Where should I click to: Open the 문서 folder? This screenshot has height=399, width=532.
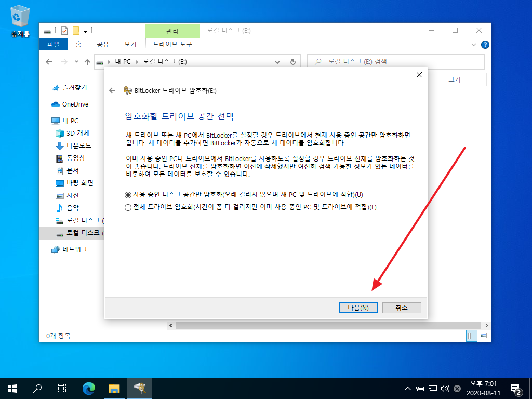[67, 170]
